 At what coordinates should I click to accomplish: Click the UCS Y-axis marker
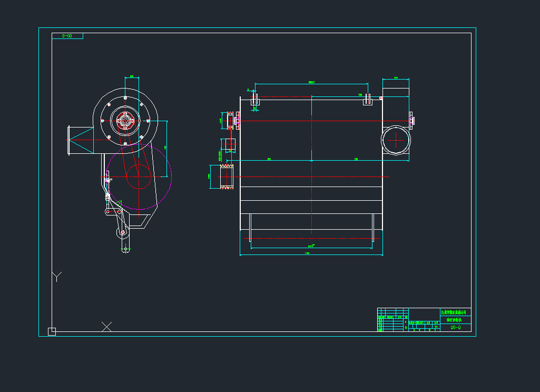coord(57,277)
